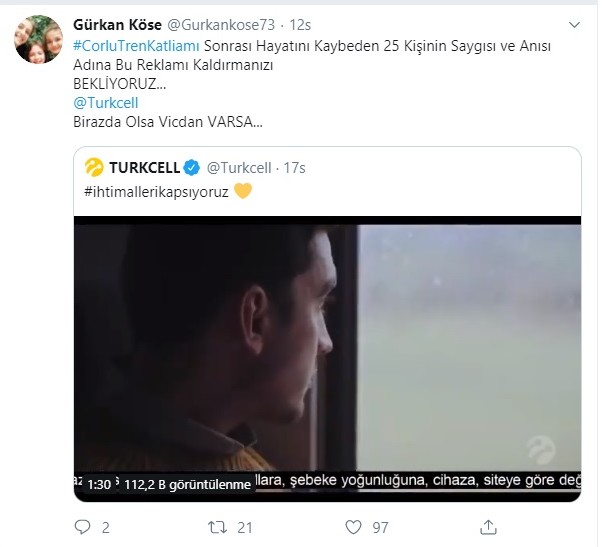The width and height of the screenshot is (608, 547).
Task: Retweet using the arrows icon
Action: tap(218, 527)
